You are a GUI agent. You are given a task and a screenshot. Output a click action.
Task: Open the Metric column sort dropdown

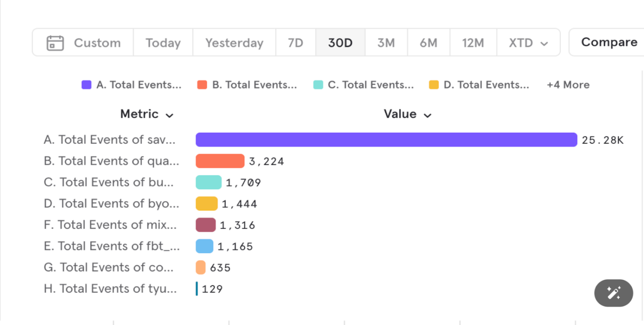coord(147,114)
